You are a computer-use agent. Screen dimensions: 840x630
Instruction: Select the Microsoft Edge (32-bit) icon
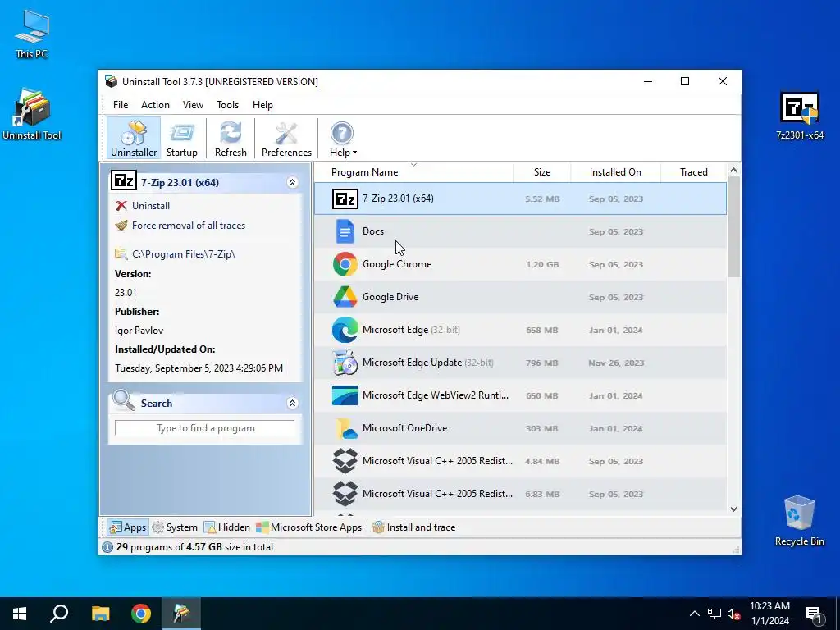pos(345,330)
